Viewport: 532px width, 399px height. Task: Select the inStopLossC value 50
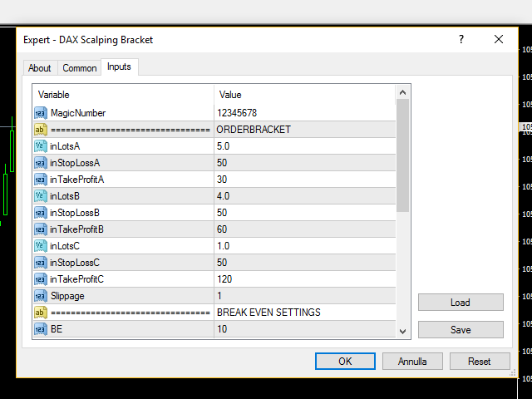(222, 263)
